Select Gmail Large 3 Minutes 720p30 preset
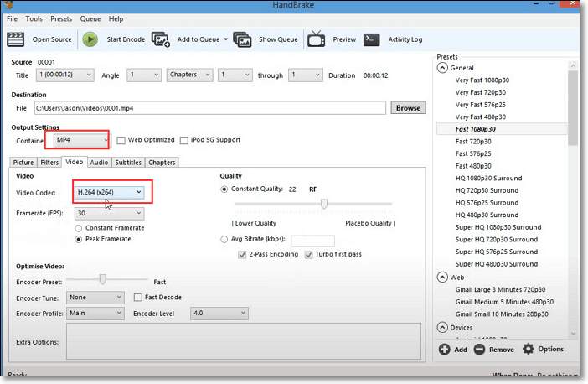The image size is (588, 384). pyautogui.click(x=500, y=290)
